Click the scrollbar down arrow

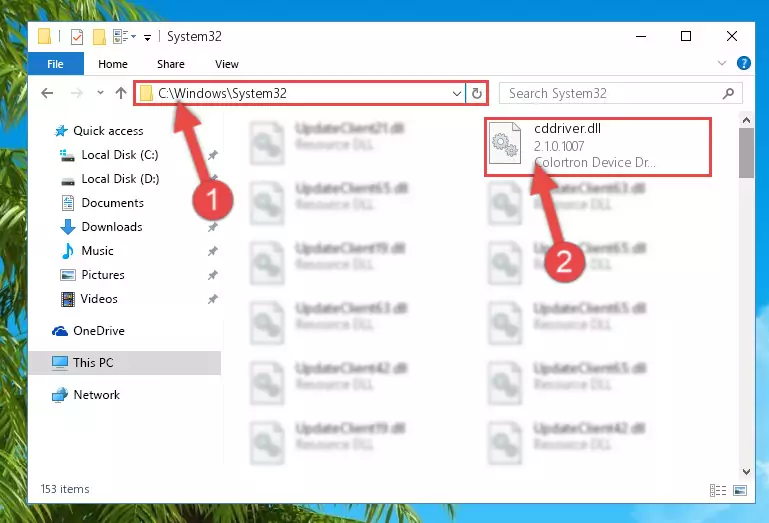click(x=746, y=472)
